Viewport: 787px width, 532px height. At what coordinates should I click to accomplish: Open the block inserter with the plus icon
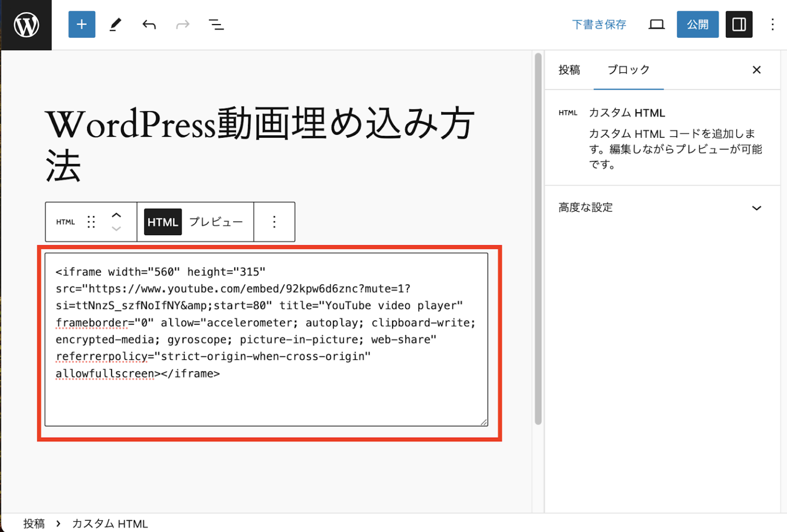click(x=81, y=24)
